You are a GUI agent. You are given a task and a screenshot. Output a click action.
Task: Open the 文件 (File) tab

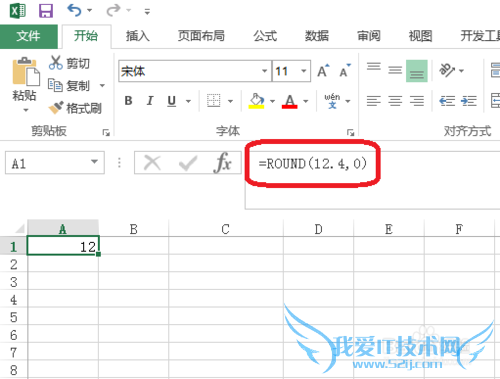pos(29,36)
